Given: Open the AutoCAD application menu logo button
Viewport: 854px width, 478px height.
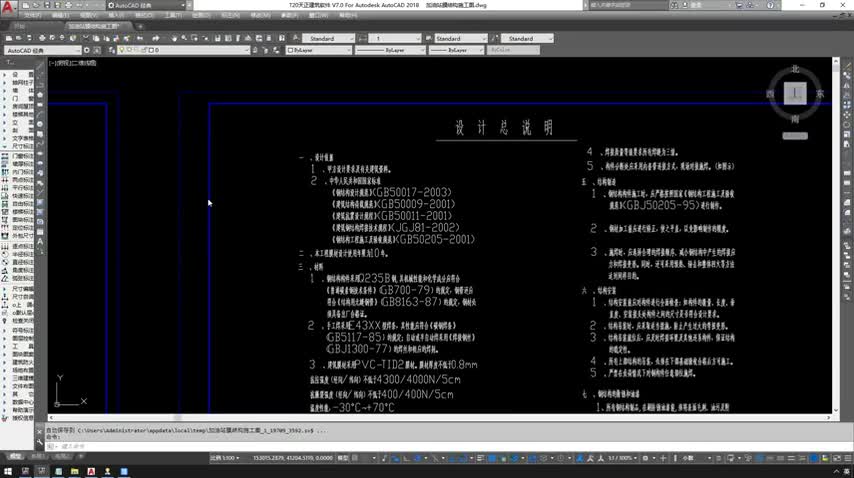Looking at the screenshot, I should click(8, 8).
